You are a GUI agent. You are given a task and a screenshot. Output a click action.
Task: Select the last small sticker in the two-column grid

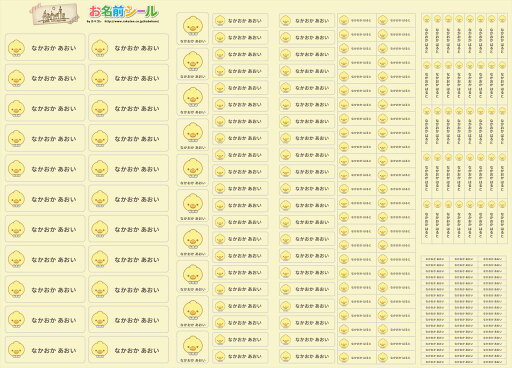[x=396, y=357]
